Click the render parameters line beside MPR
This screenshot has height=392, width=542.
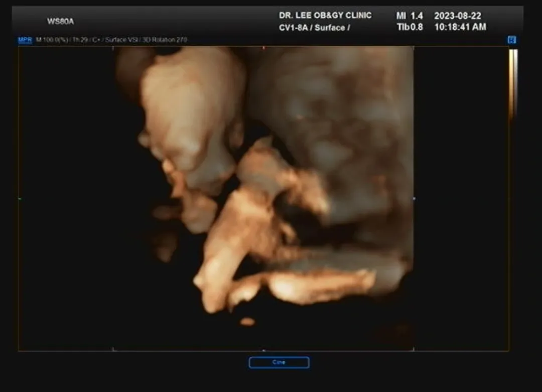click(x=111, y=40)
